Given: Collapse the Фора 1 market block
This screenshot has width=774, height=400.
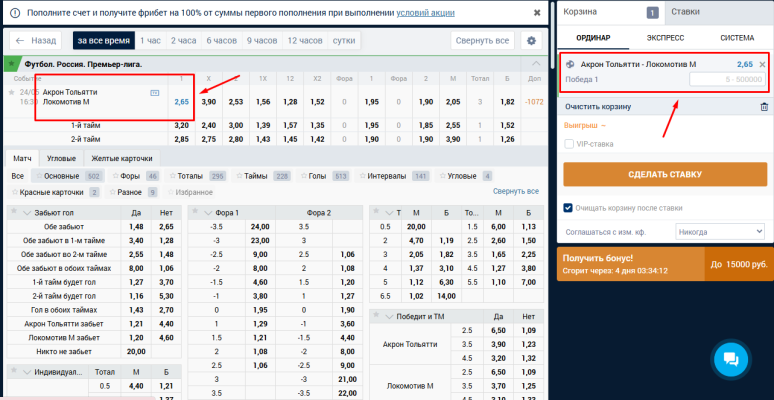Looking at the screenshot, I should tap(208, 213).
